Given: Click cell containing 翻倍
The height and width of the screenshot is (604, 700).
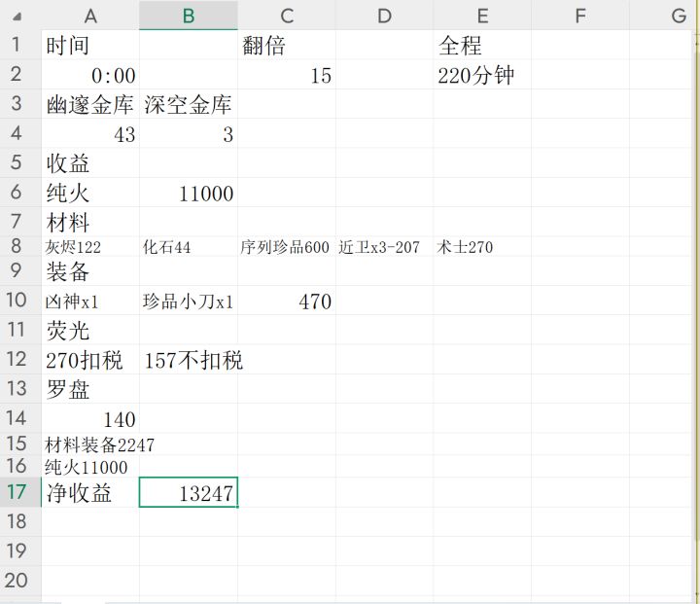Looking at the screenshot, I should 287,45.
